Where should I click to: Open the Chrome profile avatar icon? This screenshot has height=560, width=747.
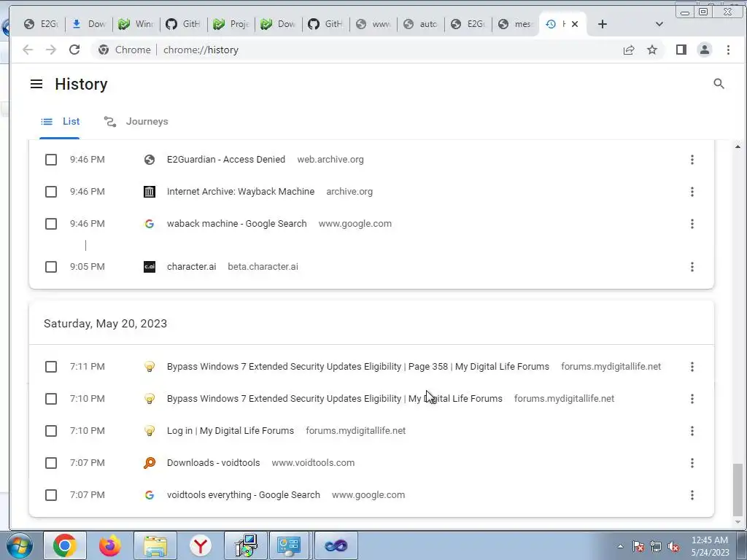(705, 50)
